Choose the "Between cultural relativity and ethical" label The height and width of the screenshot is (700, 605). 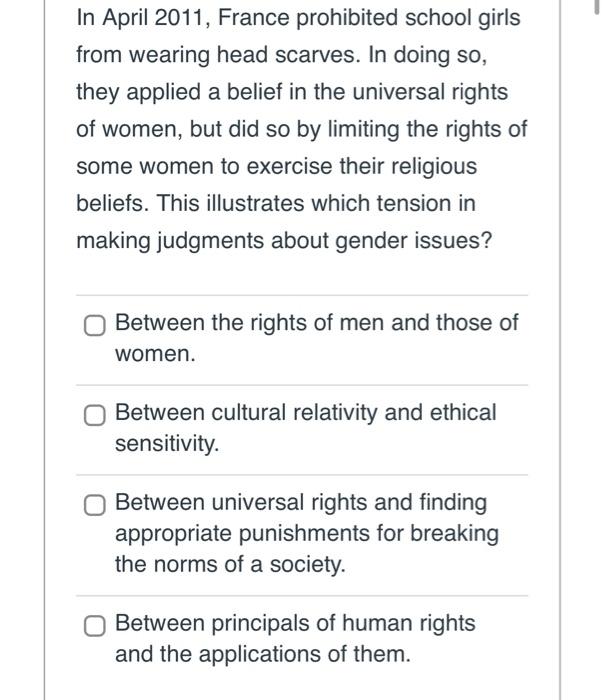click(x=305, y=412)
